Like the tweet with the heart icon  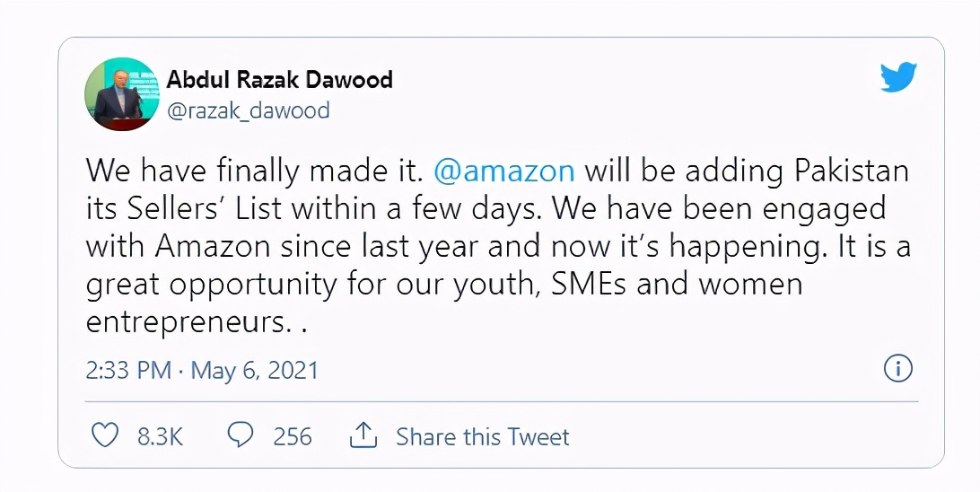(106, 436)
